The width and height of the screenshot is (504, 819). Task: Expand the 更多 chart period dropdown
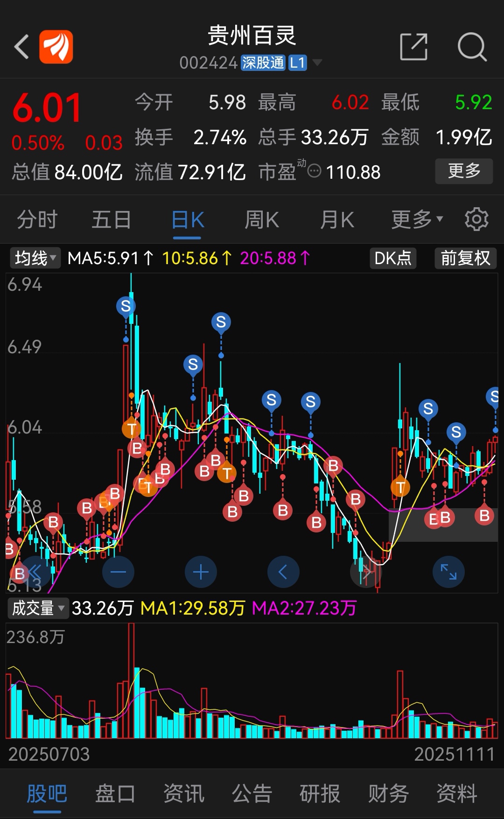point(417,219)
